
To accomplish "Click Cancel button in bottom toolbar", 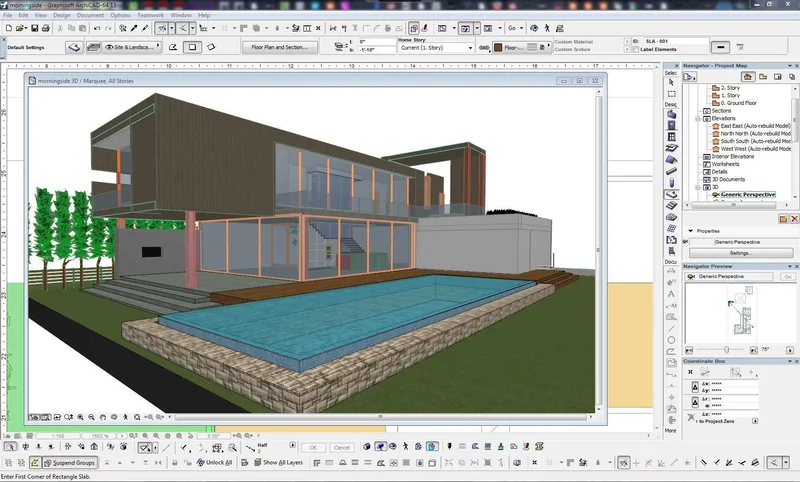I will click(341, 448).
